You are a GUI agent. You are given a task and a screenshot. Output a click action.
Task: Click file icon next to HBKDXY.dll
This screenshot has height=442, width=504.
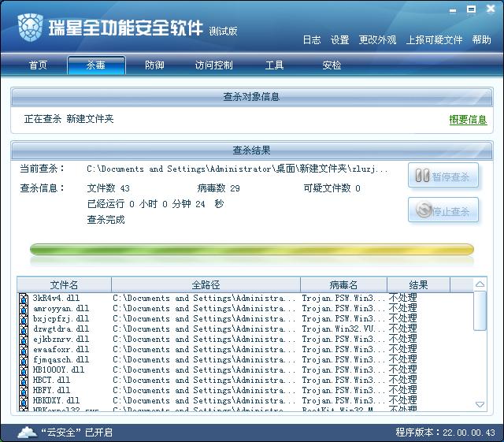(x=23, y=401)
